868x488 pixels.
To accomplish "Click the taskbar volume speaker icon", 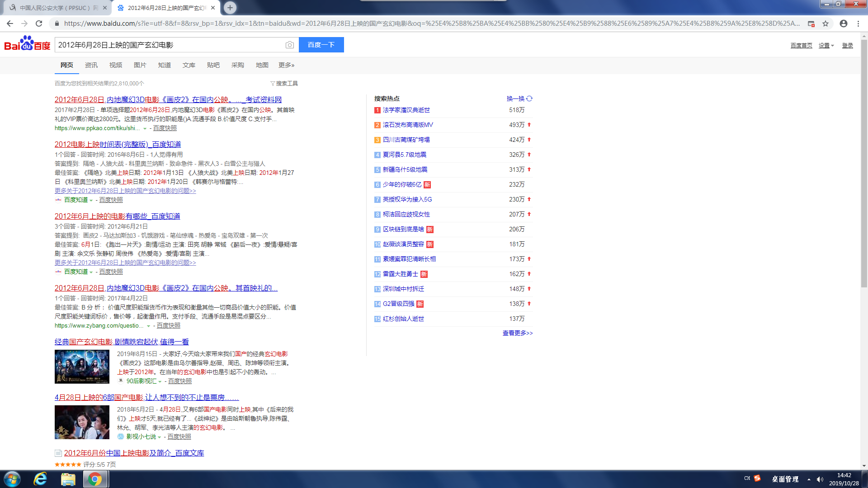I will pos(820,479).
